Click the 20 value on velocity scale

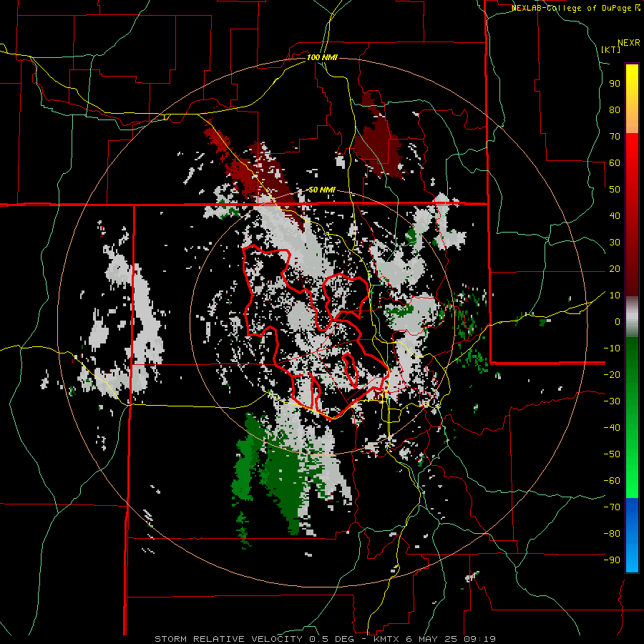tap(615, 269)
